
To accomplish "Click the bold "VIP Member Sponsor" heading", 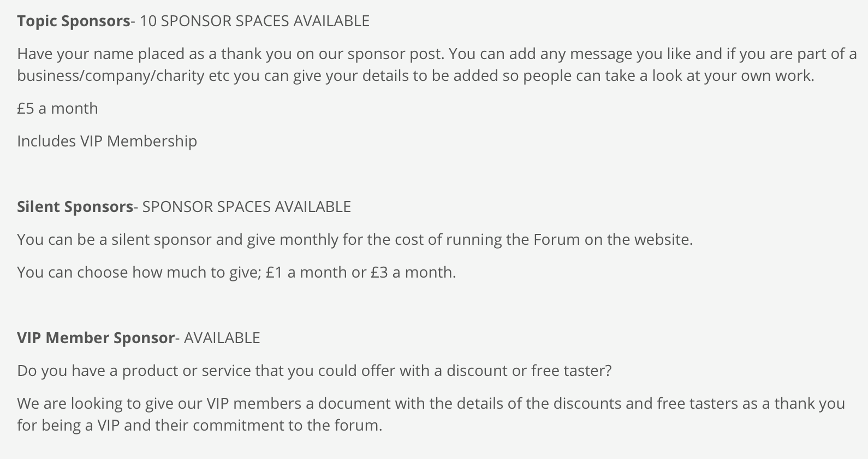I will [x=96, y=338].
